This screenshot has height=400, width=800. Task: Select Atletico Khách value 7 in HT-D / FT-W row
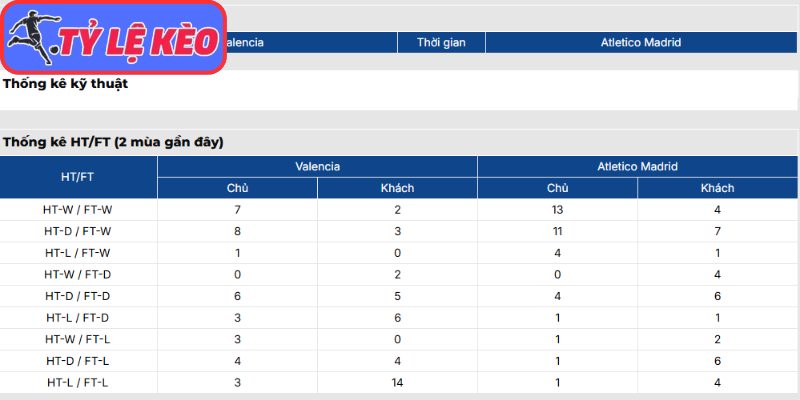tap(717, 231)
